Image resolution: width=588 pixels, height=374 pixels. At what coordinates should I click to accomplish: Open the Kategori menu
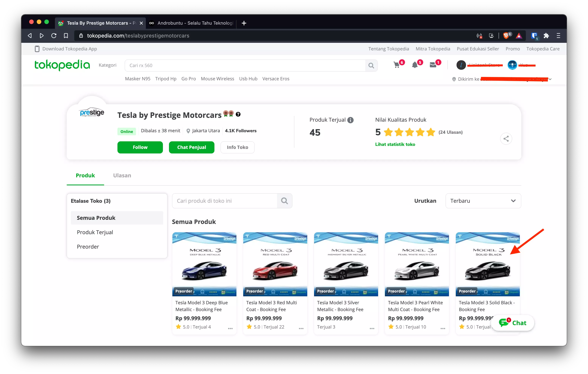[107, 65]
